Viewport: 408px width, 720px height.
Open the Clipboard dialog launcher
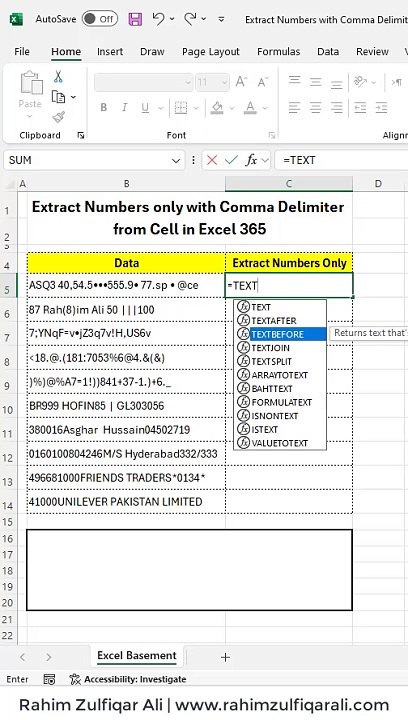tap(81, 135)
